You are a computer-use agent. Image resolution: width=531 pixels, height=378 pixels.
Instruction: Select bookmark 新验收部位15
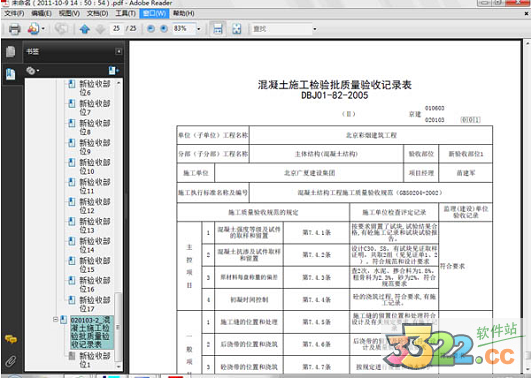tap(90, 265)
